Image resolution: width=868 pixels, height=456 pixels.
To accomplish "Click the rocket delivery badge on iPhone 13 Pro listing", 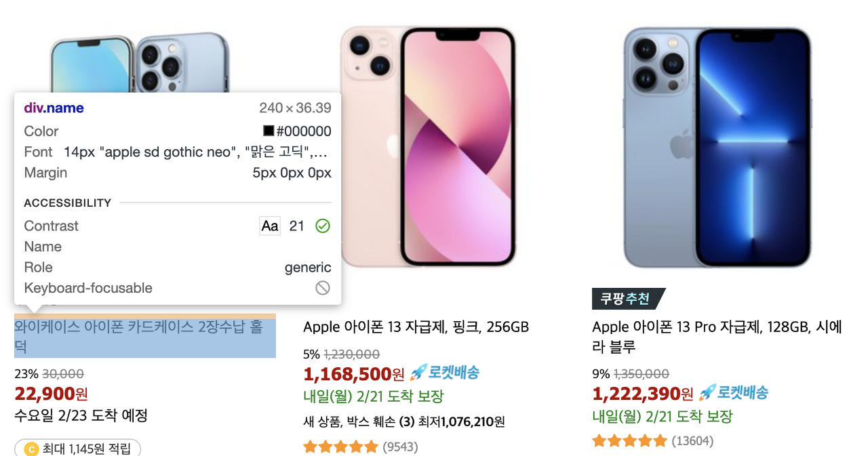I will pyautogui.click(x=734, y=392).
